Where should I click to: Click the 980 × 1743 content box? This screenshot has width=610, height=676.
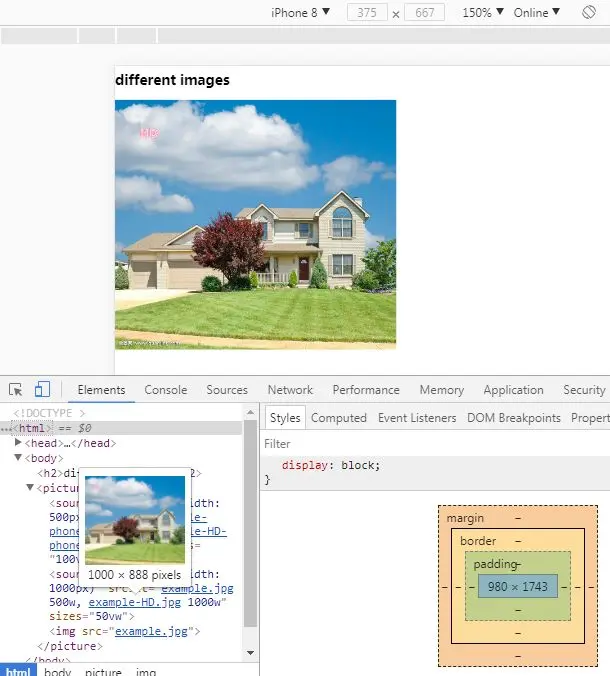(x=518, y=586)
